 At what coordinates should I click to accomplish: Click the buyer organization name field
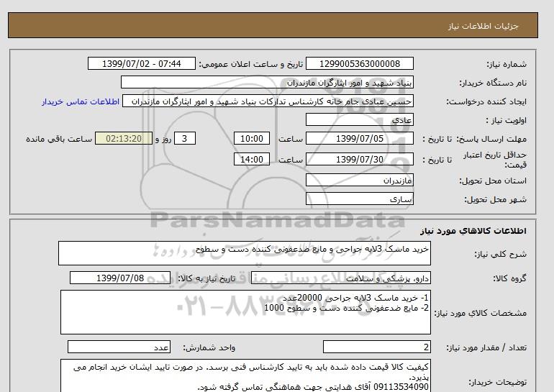click(x=267, y=82)
